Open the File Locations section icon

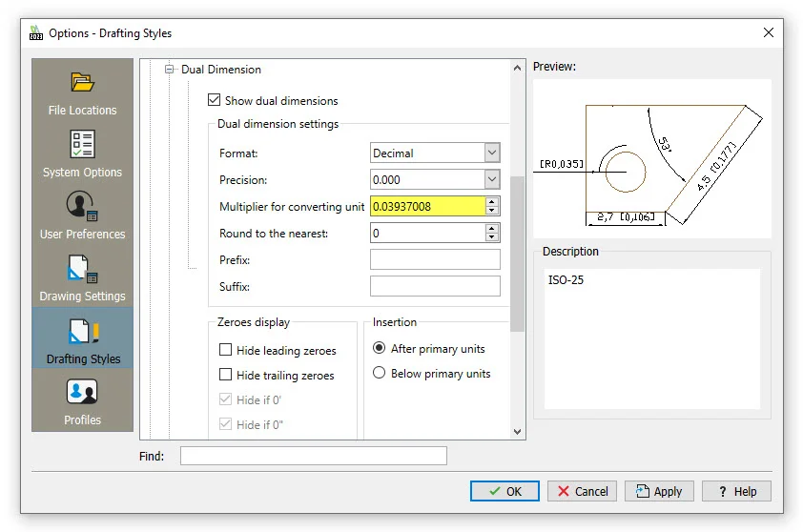pyautogui.click(x=82, y=83)
